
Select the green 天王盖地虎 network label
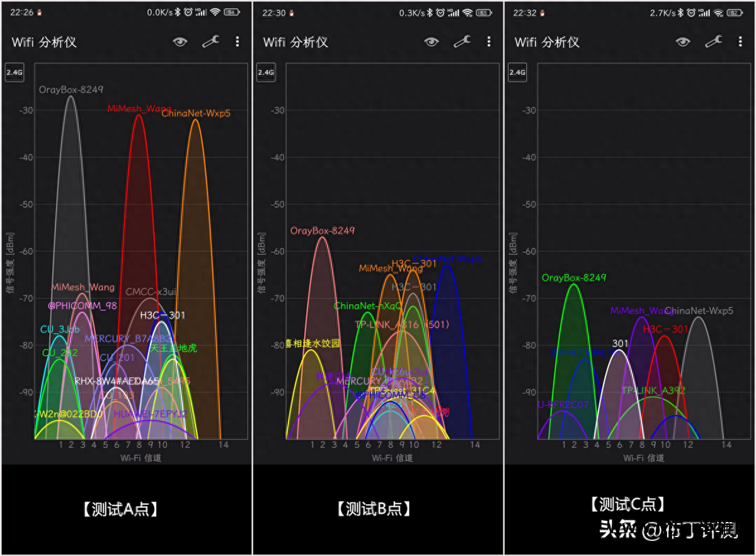173,348
